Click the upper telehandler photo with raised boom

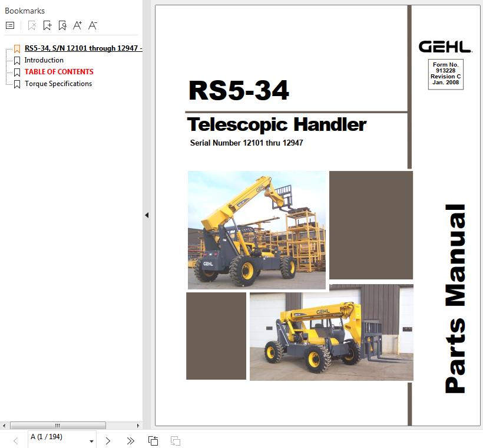coord(257,230)
